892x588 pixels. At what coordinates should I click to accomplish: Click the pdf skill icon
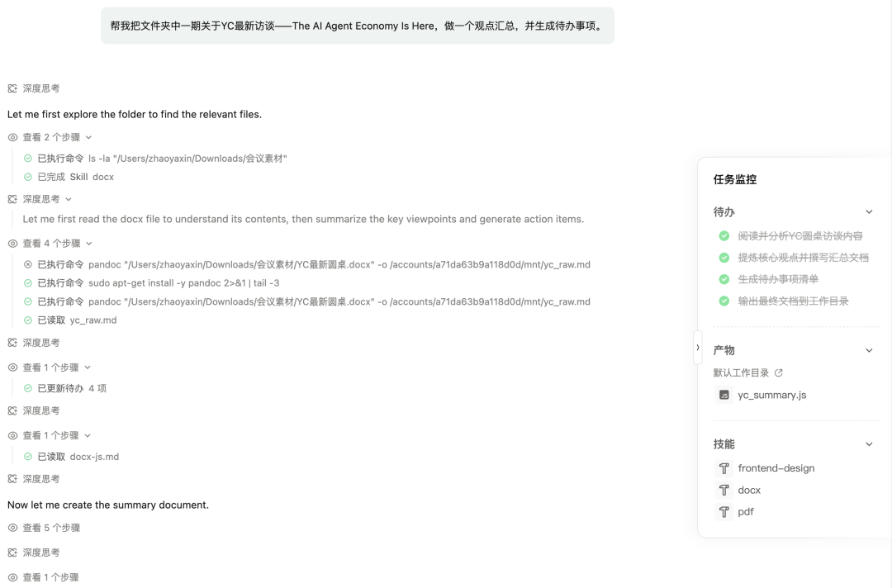[724, 512]
